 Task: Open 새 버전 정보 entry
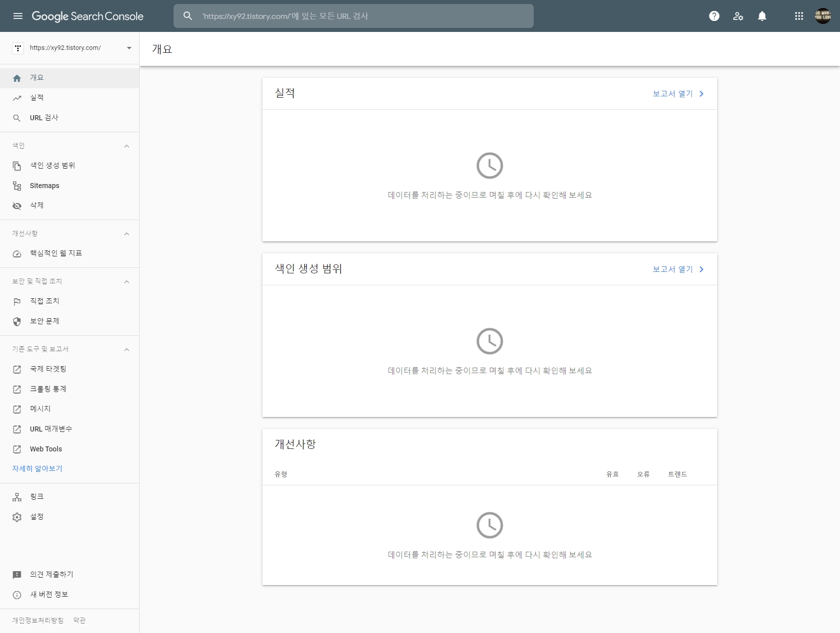(x=69, y=595)
